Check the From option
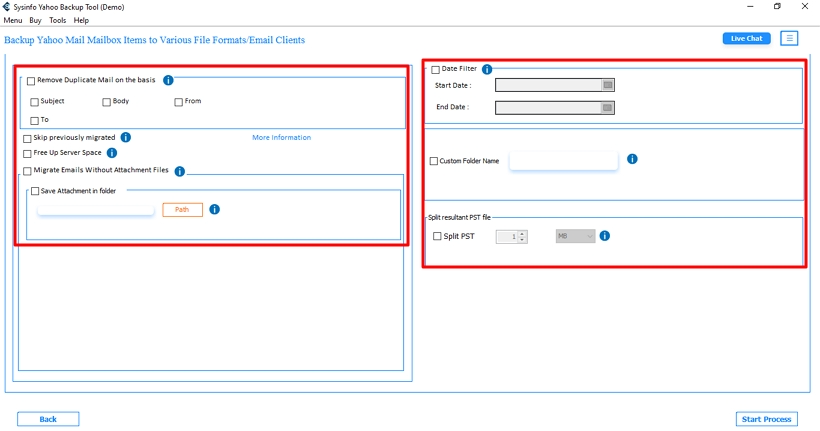Image resolution: width=820 pixels, height=431 pixels. point(179,102)
